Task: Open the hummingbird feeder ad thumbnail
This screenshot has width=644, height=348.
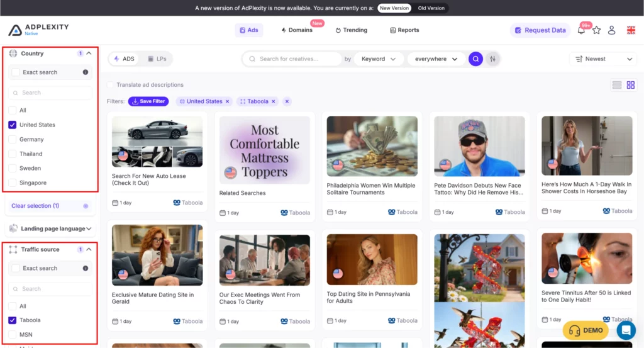Action: tap(479, 291)
